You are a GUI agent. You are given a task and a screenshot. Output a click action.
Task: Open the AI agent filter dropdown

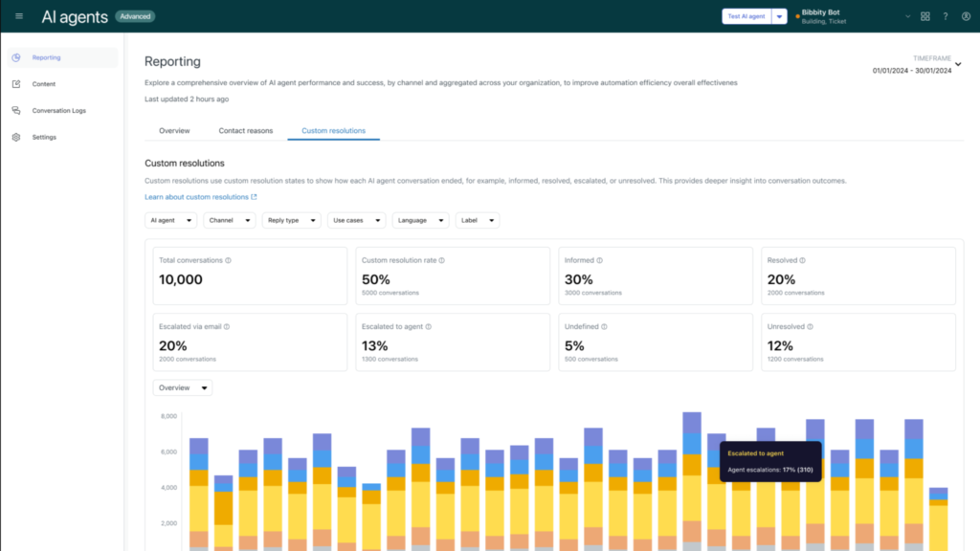click(x=170, y=220)
